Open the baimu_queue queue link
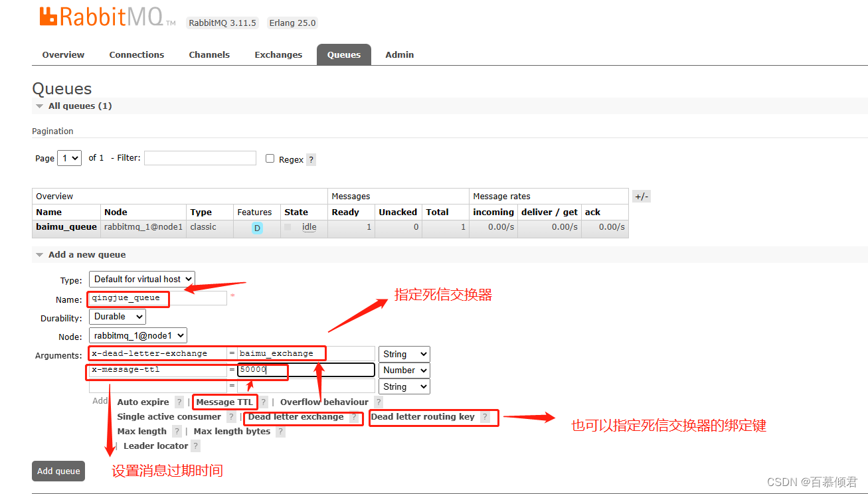Viewport: 868px width, 494px height. point(66,226)
